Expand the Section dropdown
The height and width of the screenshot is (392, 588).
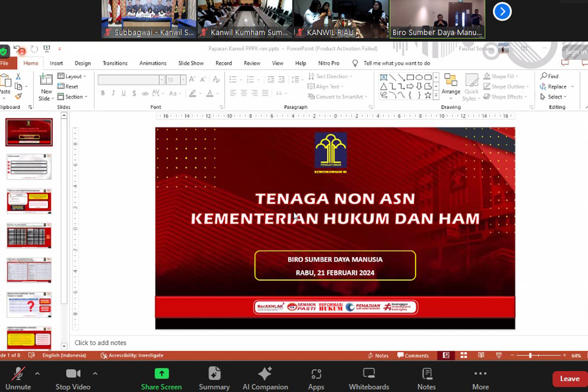[x=73, y=97]
